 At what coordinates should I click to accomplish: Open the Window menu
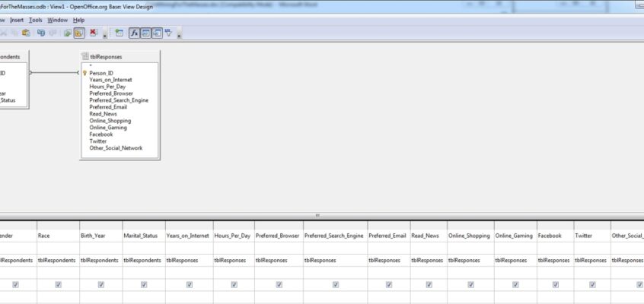57,20
